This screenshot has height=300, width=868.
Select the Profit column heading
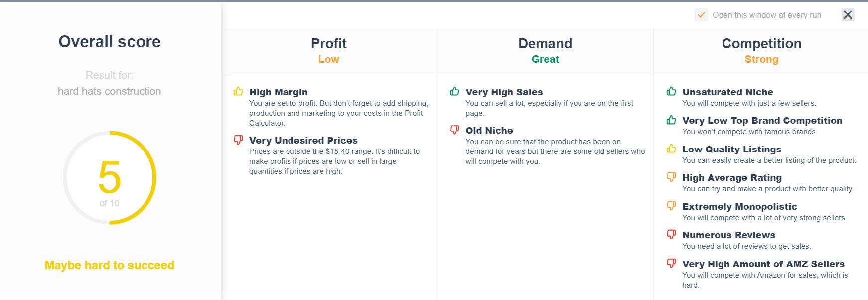[x=329, y=44]
